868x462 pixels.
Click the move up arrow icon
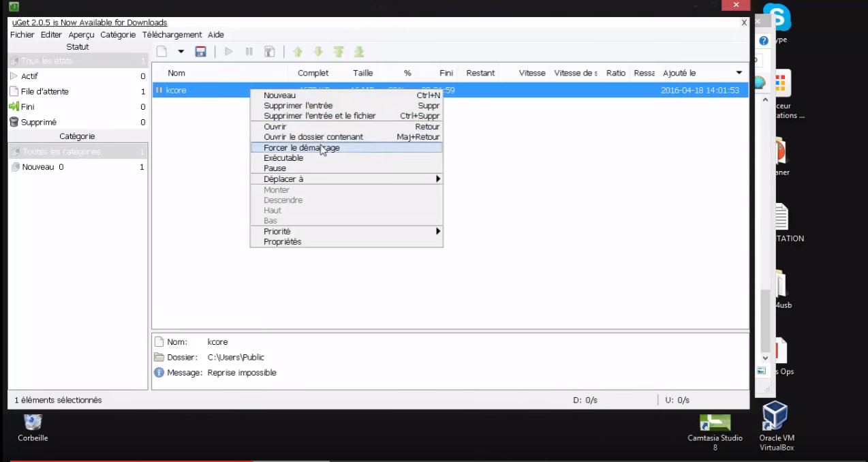tap(298, 52)
